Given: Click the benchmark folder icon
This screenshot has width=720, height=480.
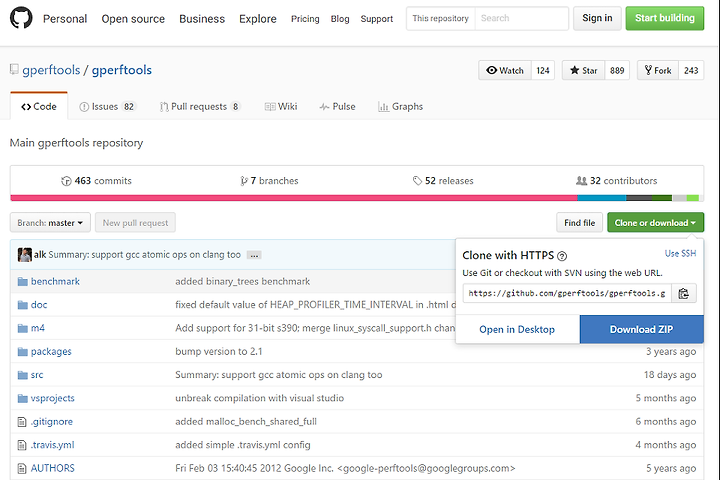Looking at the screenshot, I should [22, 282].
